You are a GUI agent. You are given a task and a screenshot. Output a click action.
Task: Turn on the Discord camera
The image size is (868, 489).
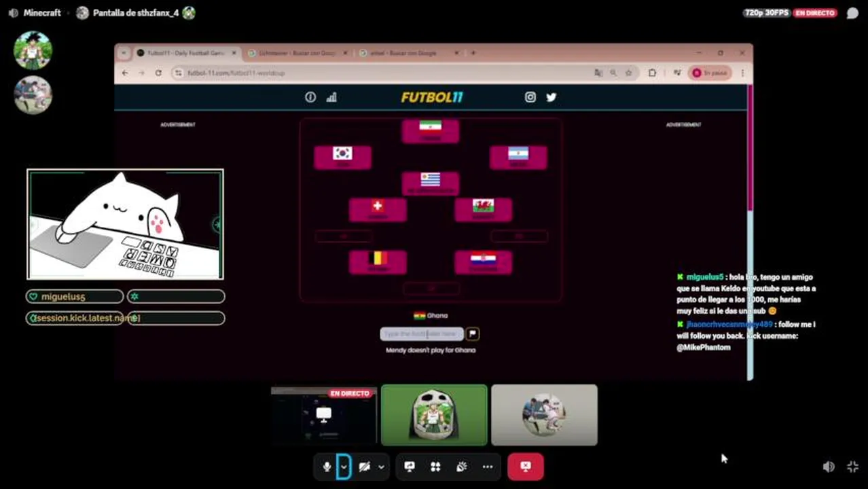click(x=365, y=467)
